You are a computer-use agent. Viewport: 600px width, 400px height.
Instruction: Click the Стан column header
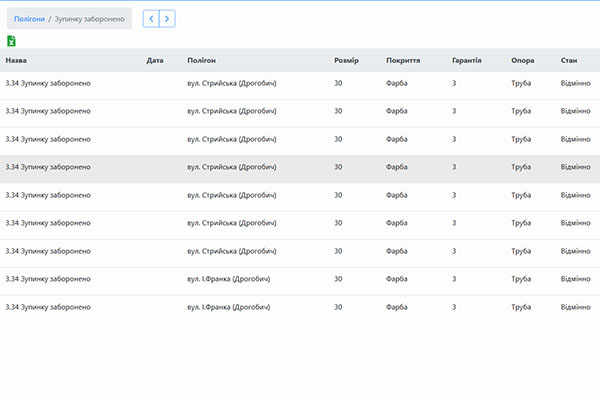570,60
